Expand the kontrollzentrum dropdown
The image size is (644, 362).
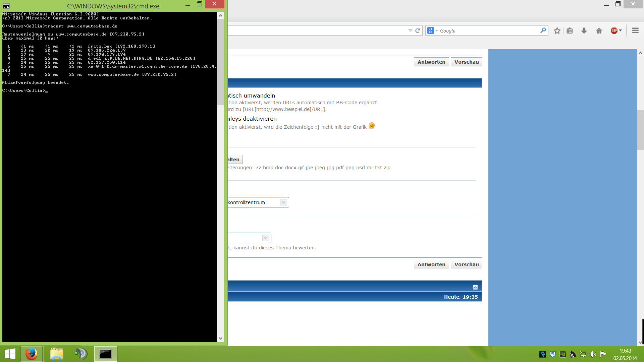pyautogui.click(x=283, y=202)
